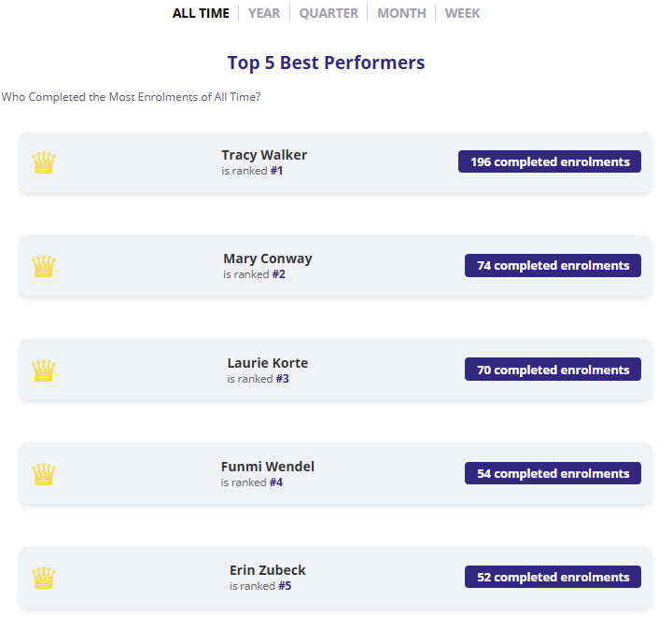Open the WEEK time filter
The image size is (672, 629).
click(462, 13)
